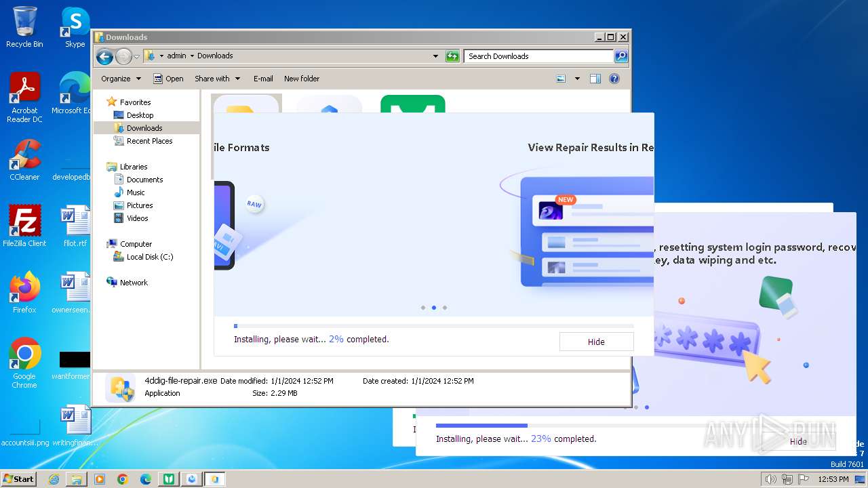Viewport: 868px width, 488px height.
Task: Open the Pictures library
Action: (140, 205)
